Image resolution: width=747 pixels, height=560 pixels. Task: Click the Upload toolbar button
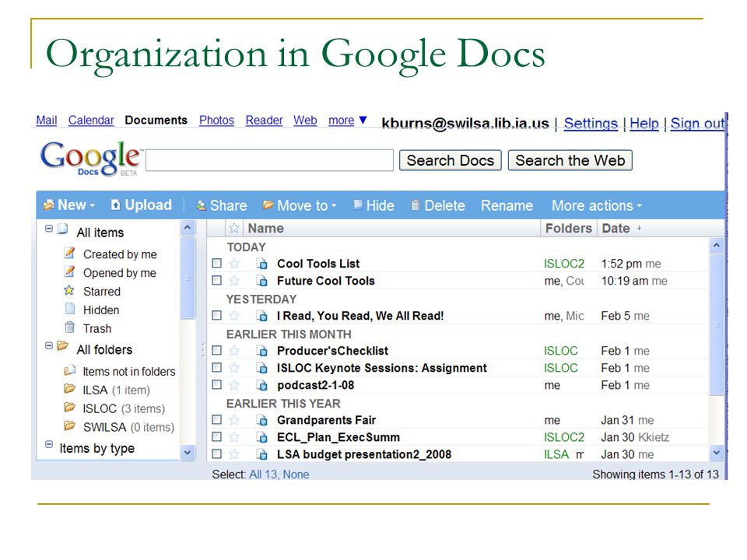142,205
